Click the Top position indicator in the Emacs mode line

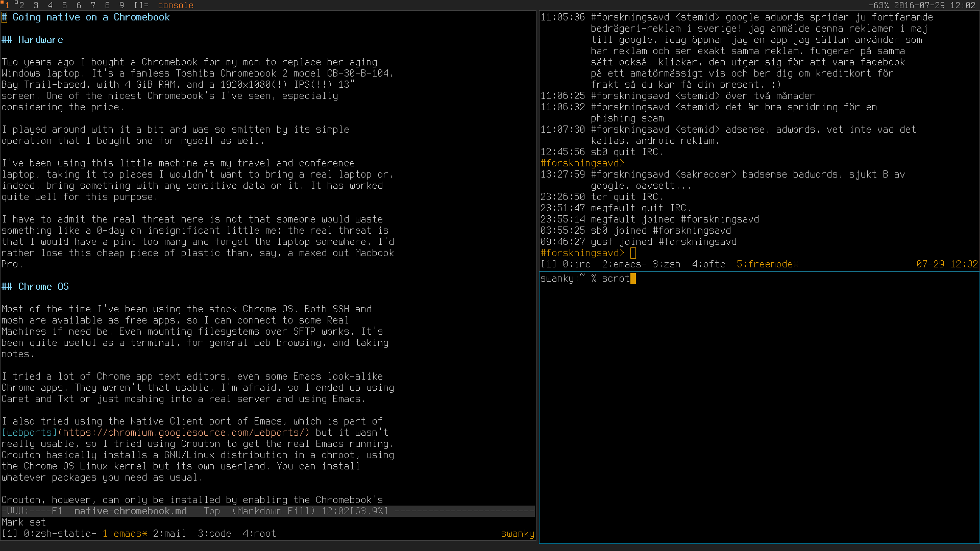point(212,511)
